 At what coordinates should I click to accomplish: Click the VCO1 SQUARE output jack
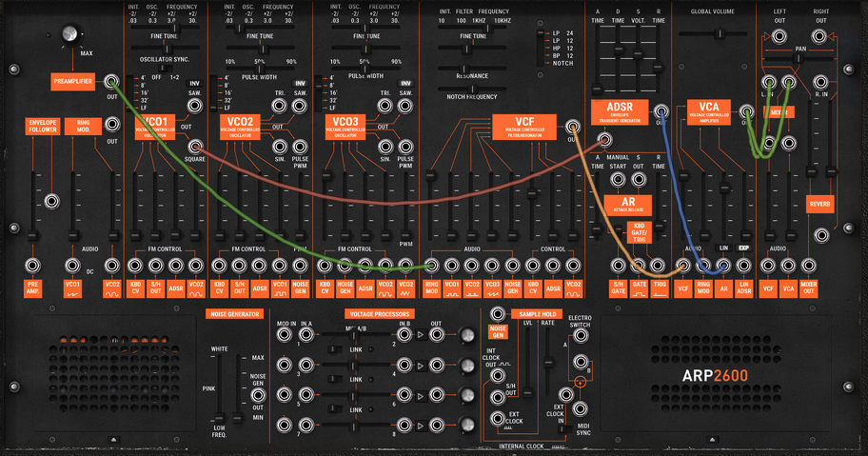[194, 147]
